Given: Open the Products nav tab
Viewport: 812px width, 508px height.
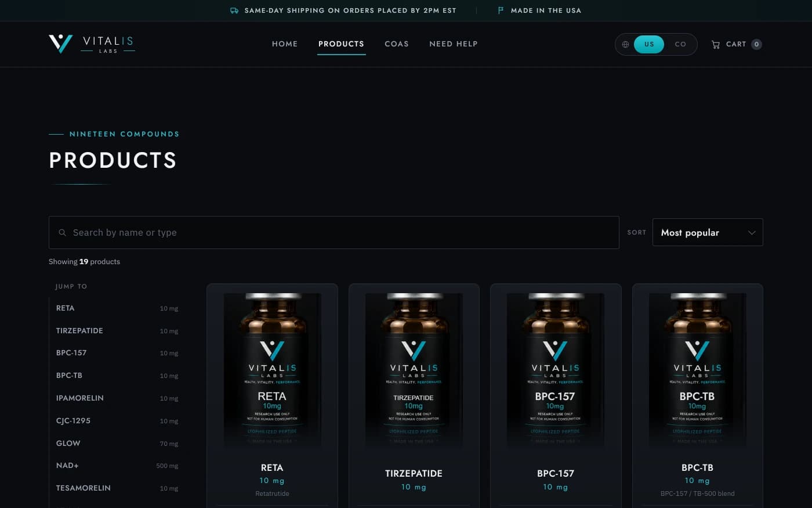Looking at the screenshot, I should click(341, 44).
